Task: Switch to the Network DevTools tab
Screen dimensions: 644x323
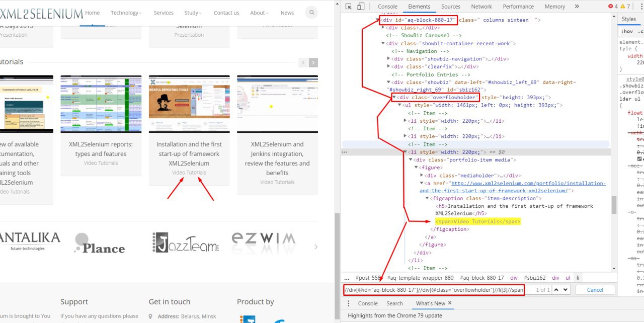Action: coord(481,7)
